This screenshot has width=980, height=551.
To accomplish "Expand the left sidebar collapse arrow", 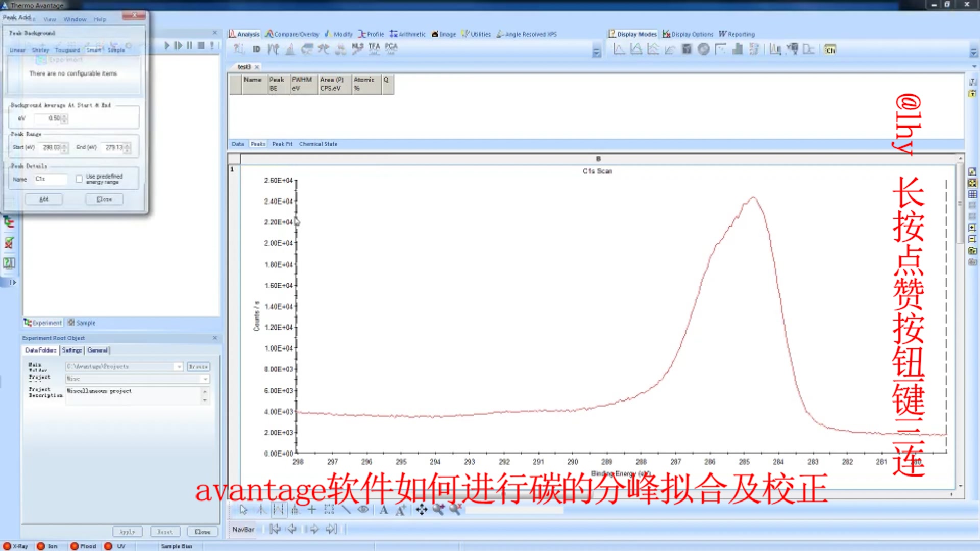I will pos(13,282).
